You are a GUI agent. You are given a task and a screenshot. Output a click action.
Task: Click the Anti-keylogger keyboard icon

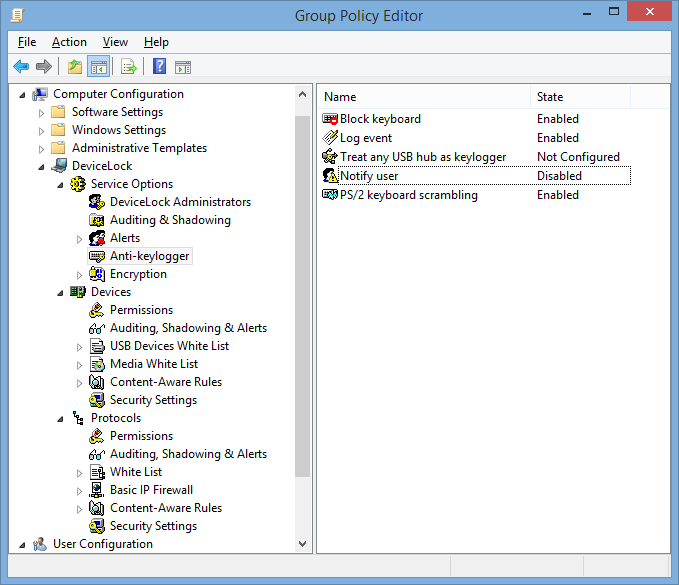97,256
